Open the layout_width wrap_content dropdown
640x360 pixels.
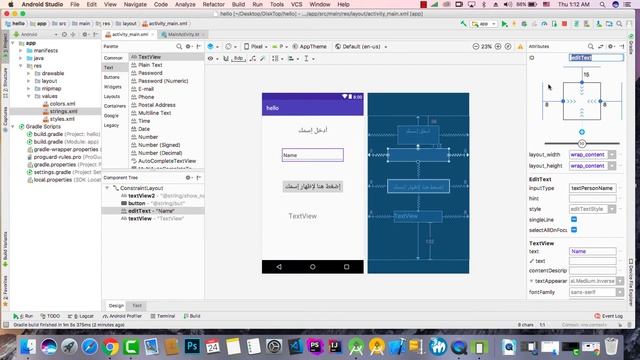[612, 155]
